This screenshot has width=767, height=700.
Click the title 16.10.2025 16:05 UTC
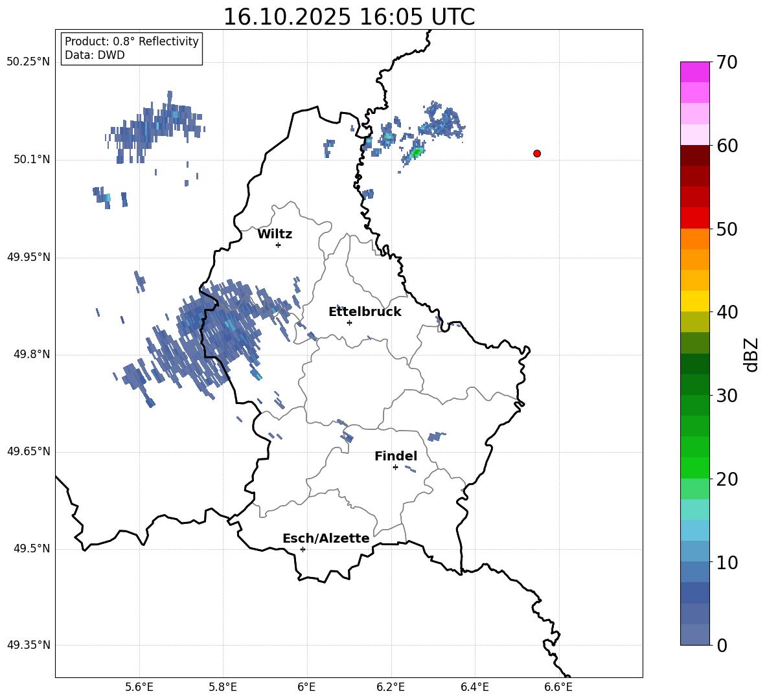point(349,17)
